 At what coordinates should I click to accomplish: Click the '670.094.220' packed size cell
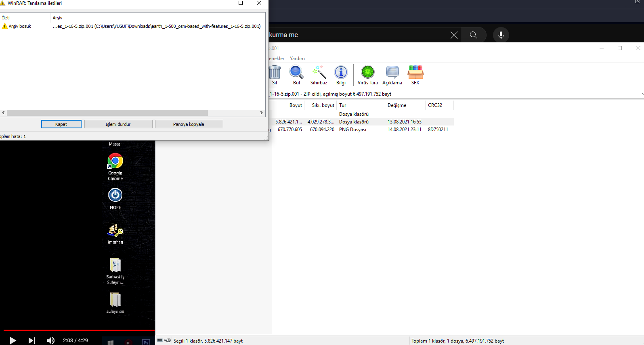[322, 130]
